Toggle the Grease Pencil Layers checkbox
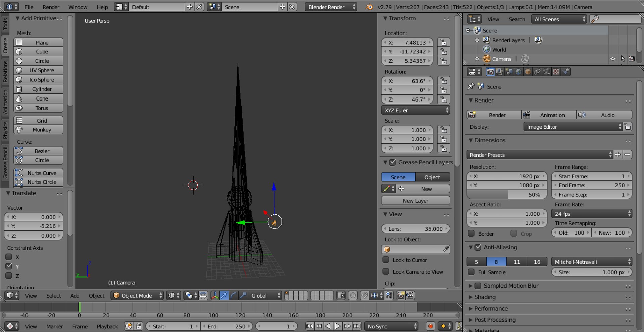This screenshot has width=644, height=332. pos(393,162)
